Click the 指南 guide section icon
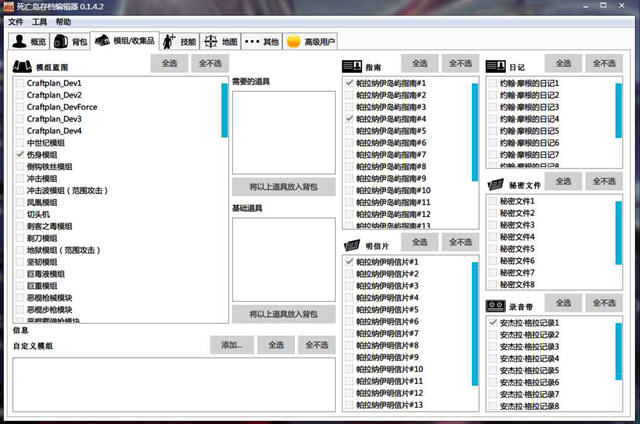Image resolution: width=640 pixels, height=424 pixels. (352, 67)
